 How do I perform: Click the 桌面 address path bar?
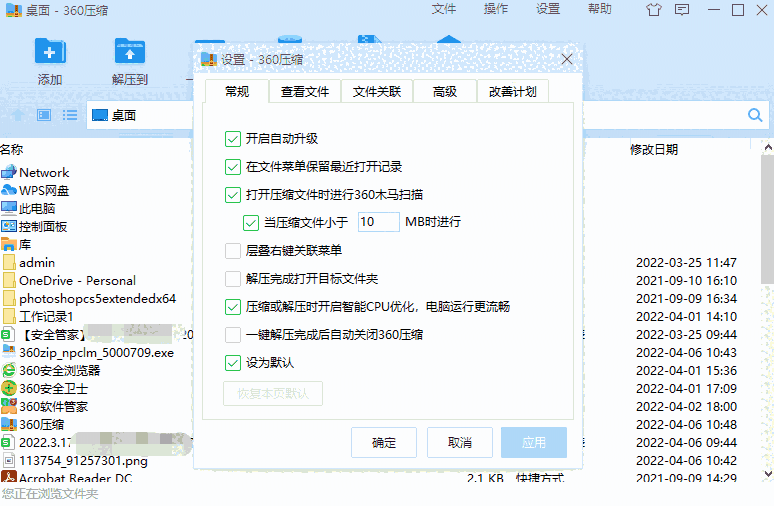(140, 115)
